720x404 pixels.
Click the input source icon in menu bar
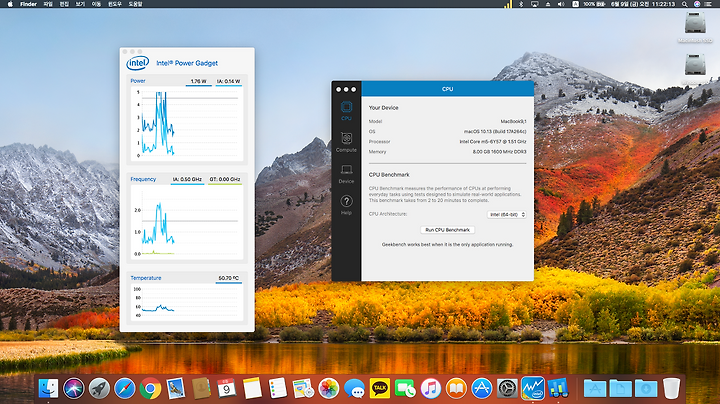click(x=575, y=4)
